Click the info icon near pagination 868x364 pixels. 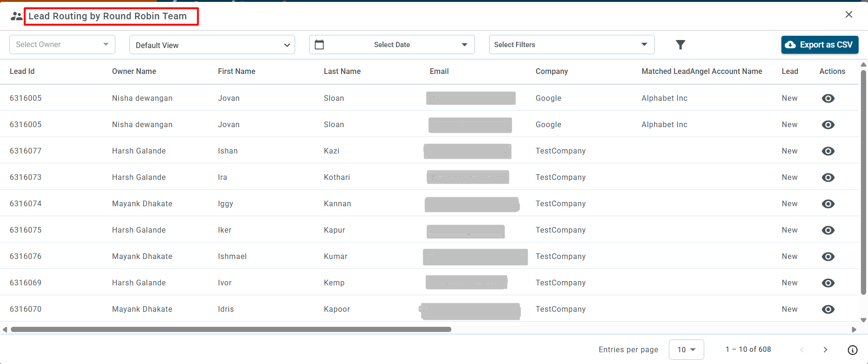(x=852, y=350)
